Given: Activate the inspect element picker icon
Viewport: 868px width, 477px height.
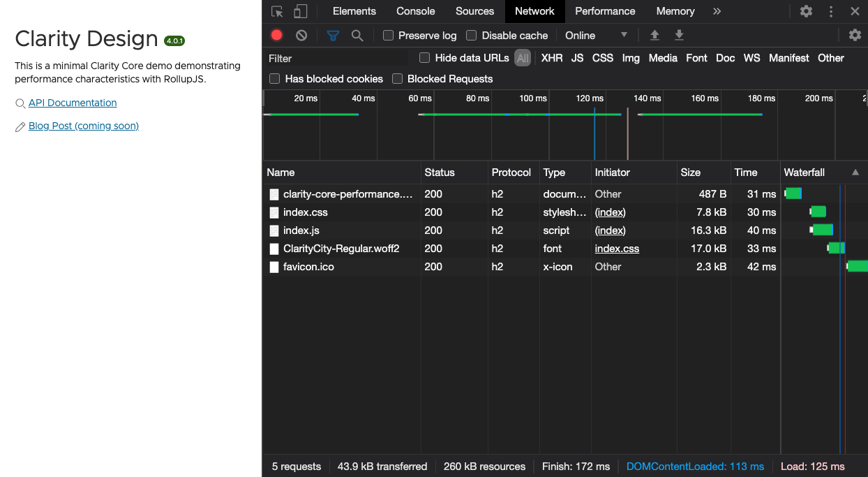Looking at the screenshot, I should coord(277,11).
